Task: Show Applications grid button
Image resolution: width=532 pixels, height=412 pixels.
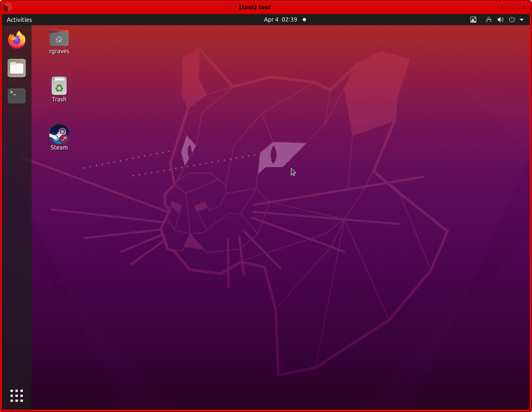Action: click(x=17, y=396)
